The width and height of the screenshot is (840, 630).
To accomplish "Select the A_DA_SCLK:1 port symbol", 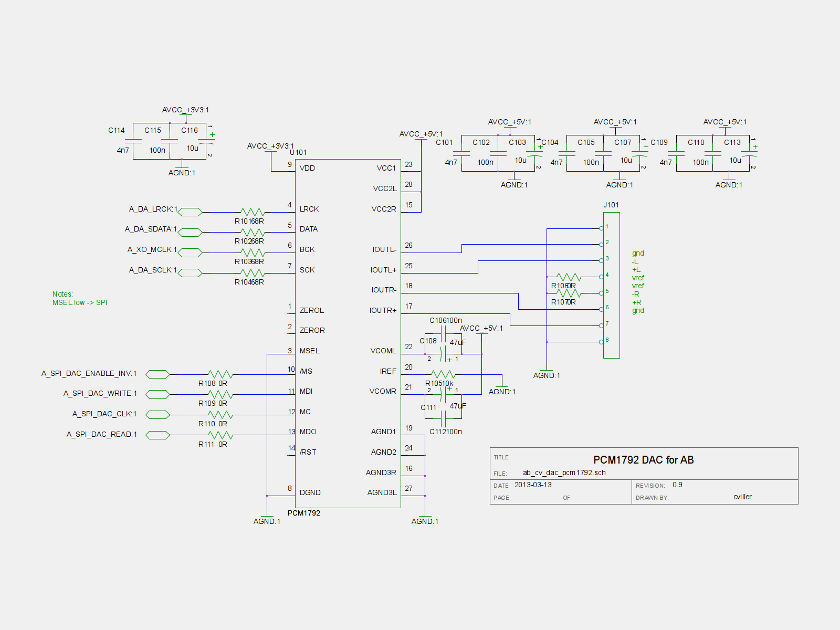I will (x=190, y=273).
